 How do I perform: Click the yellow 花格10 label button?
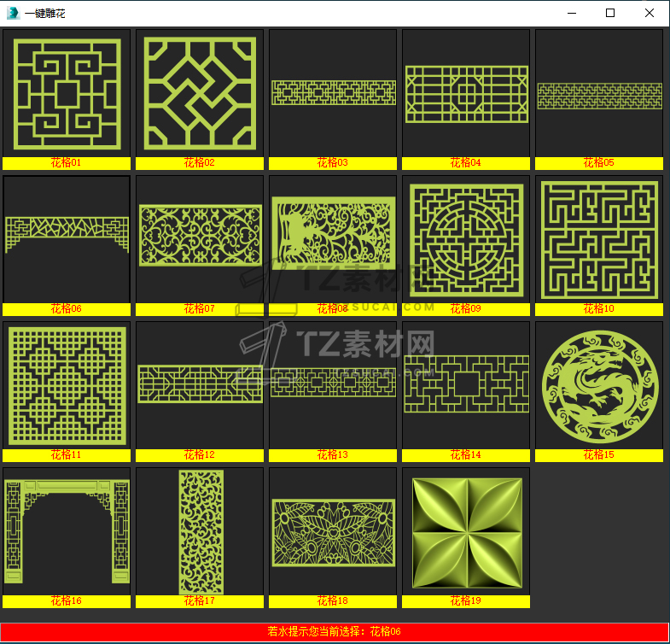(x=599, y=309)
